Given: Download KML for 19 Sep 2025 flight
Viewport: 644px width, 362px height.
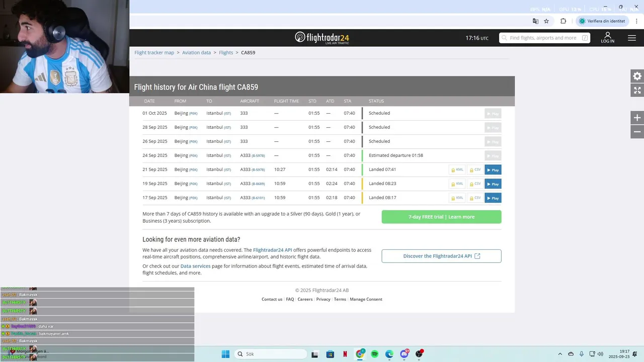Looking at the screenshot, I should (457, 184).
